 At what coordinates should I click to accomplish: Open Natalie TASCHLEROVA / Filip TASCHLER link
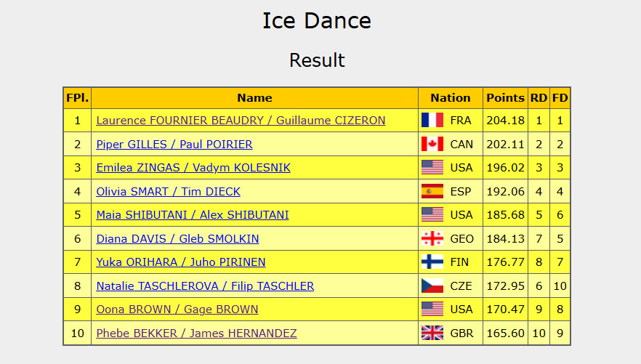pyautogui.click(x=205, y=286)
